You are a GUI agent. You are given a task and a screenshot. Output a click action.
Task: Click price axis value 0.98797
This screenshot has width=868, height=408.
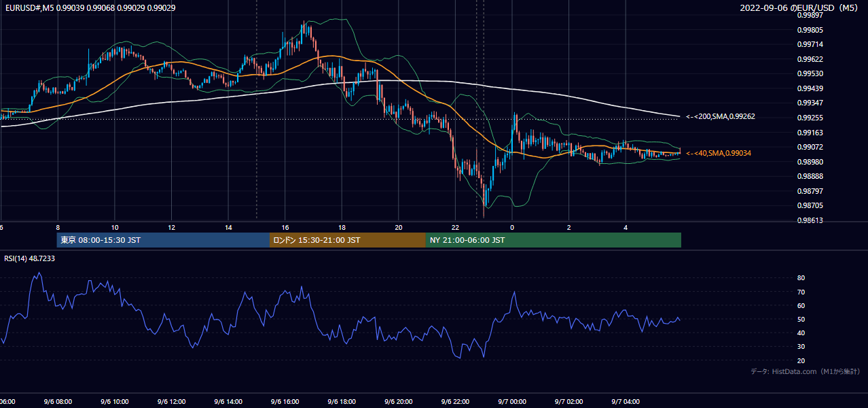pyautogui.click(x=810, y=191)
